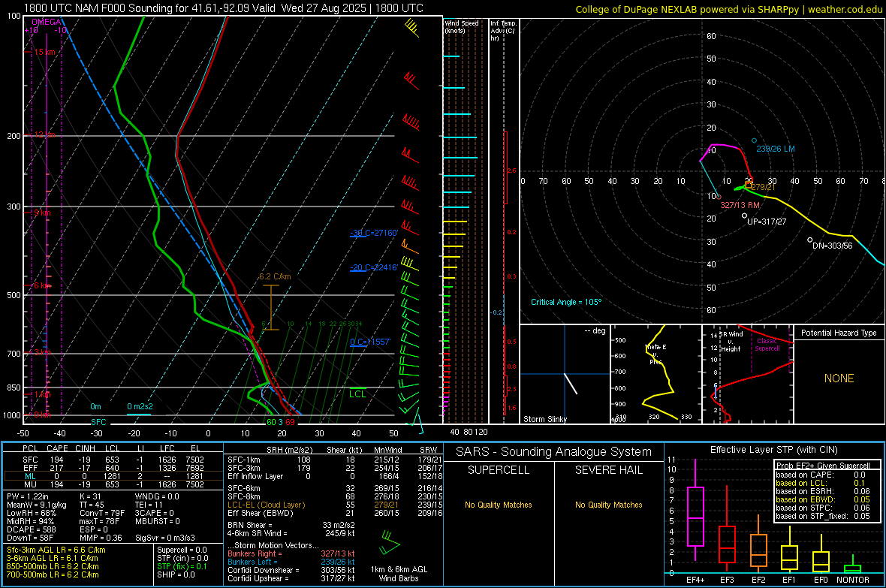
Task: Click the '-20 C=22416' level label
Action: coord(374,267)
